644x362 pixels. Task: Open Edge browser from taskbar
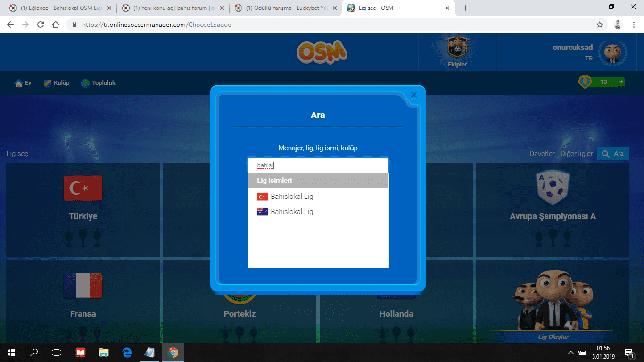coord(127,353)
